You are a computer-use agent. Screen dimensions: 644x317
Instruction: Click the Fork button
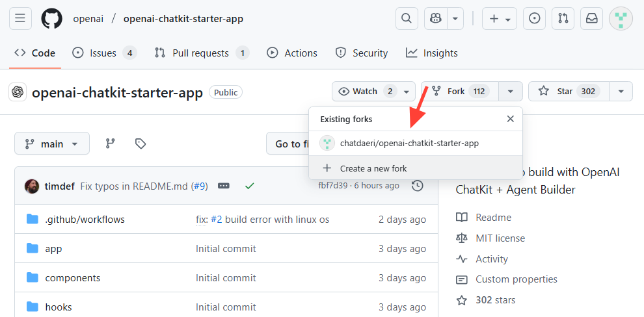pyautogui.click(x=460, y=91)
